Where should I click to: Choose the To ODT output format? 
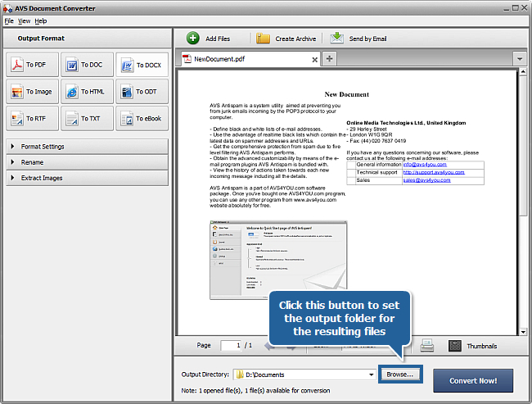142,92
